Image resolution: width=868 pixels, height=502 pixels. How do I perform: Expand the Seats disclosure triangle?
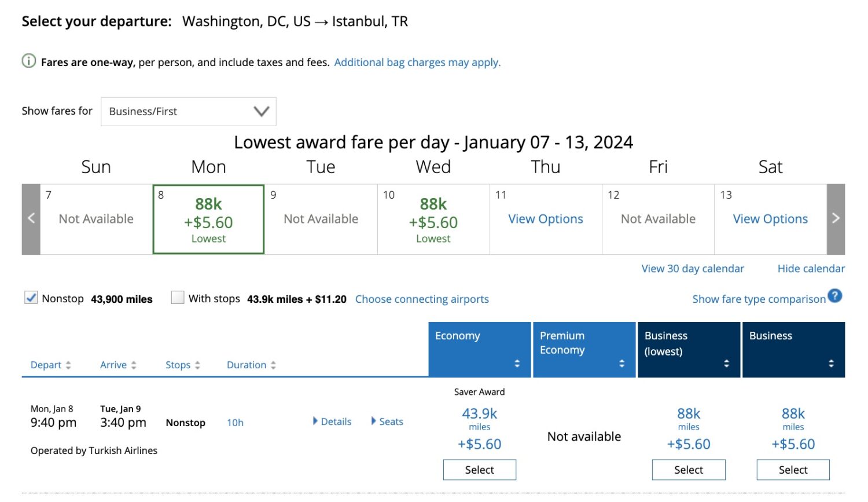[x=374, y=421]
